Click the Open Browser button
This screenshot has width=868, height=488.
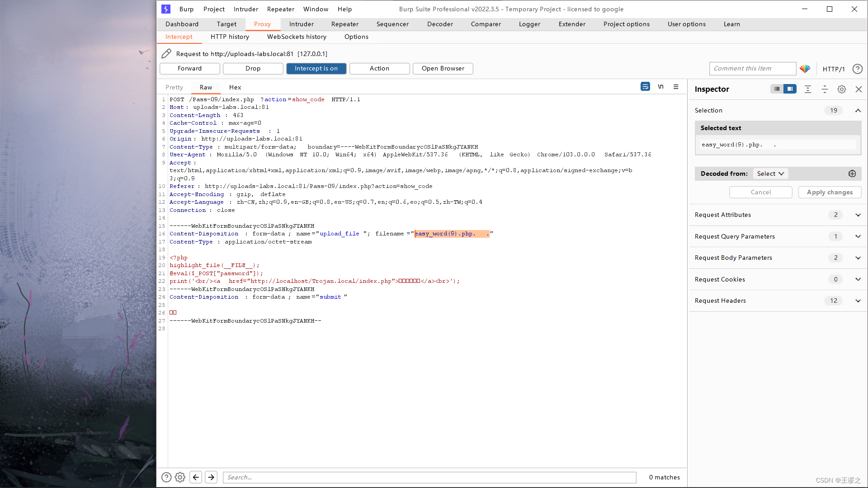[x=443, y=68]
